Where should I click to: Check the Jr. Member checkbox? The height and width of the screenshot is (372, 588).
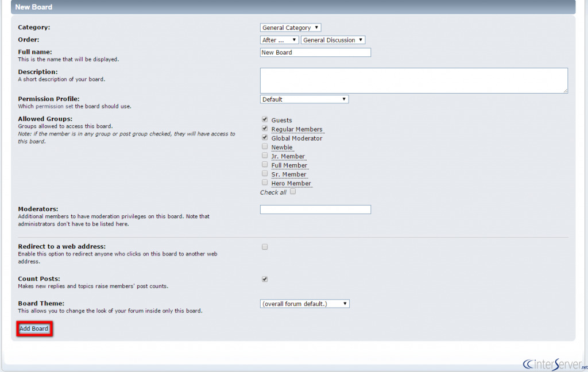(x=265, y=156)
